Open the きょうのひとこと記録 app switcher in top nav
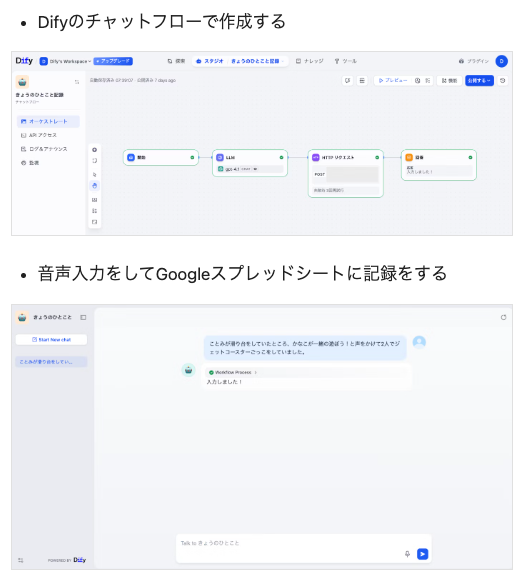The height and width of the screenshot is (581, 528). pyautogui.click(x=257, y=61)
